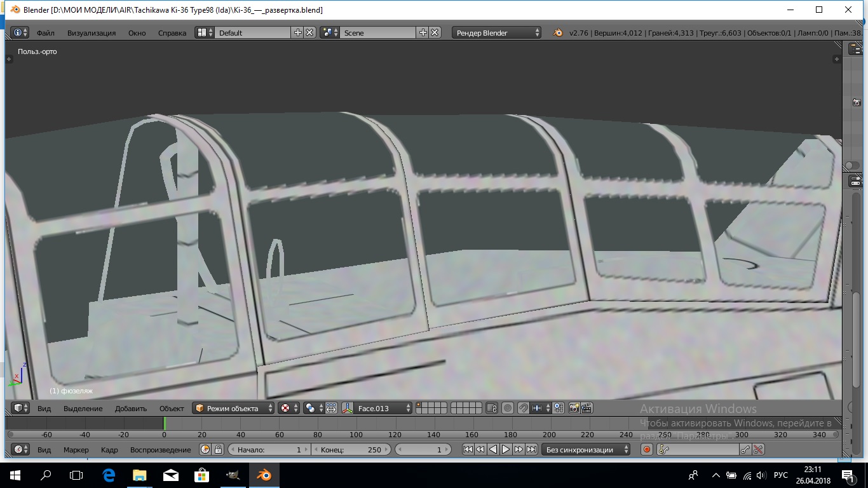Click the delete keyframes icon

[x=758, y=449]
